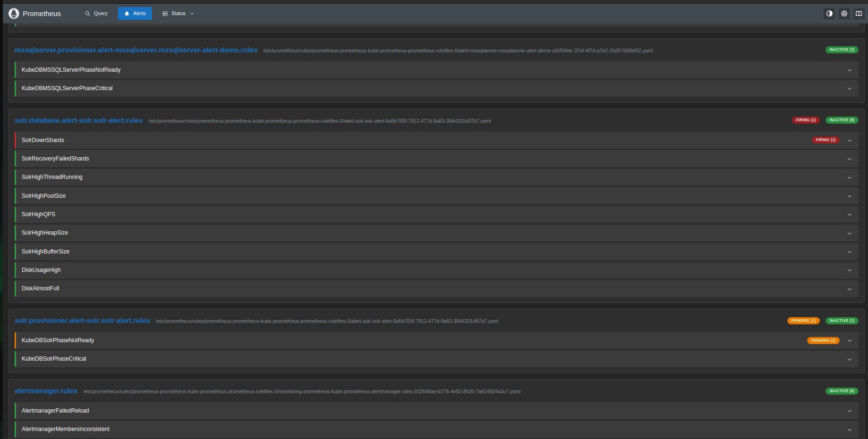The image size is (868, 439).
Task: Open solr.database.alert-solr group link
Action: tap(78, 120)
